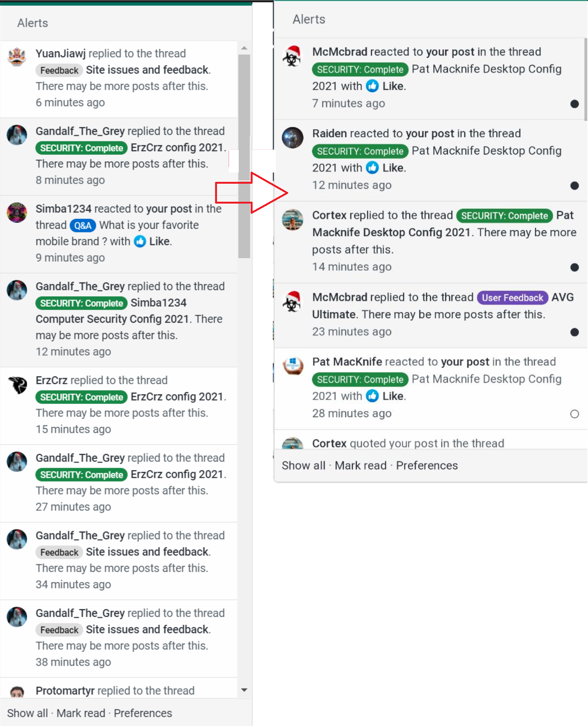Screen dimensions: 588x727
Task: Click Cortex's avatar in 14 minutes alert
Action: (x=292, y=219)
